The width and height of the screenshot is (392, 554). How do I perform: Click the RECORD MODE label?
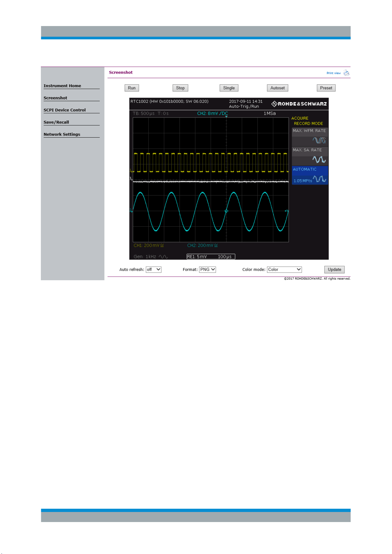click(x=308, y=123)
